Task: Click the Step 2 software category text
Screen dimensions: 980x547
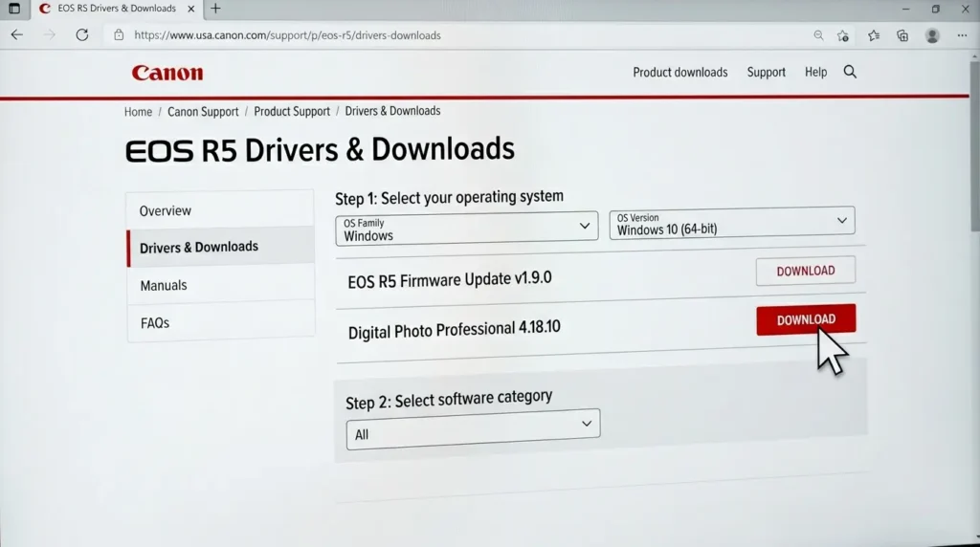Action: pos(449,399)
